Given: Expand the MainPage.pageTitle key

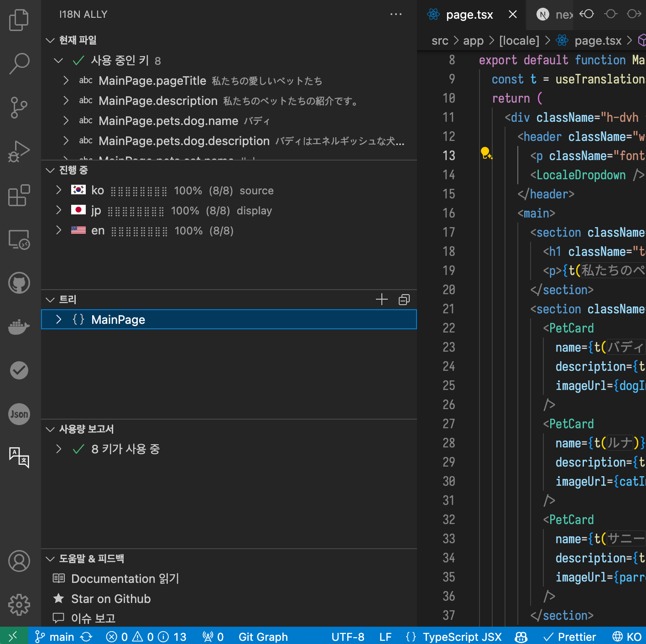Looking at the screenshot, I should (x=67, y=80).
